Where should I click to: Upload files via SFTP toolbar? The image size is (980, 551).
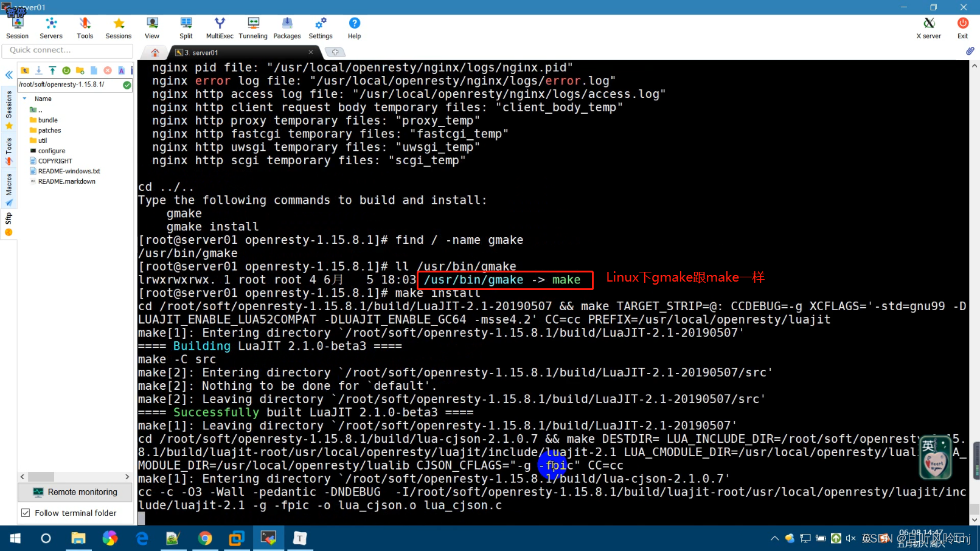tap(52, 71)
